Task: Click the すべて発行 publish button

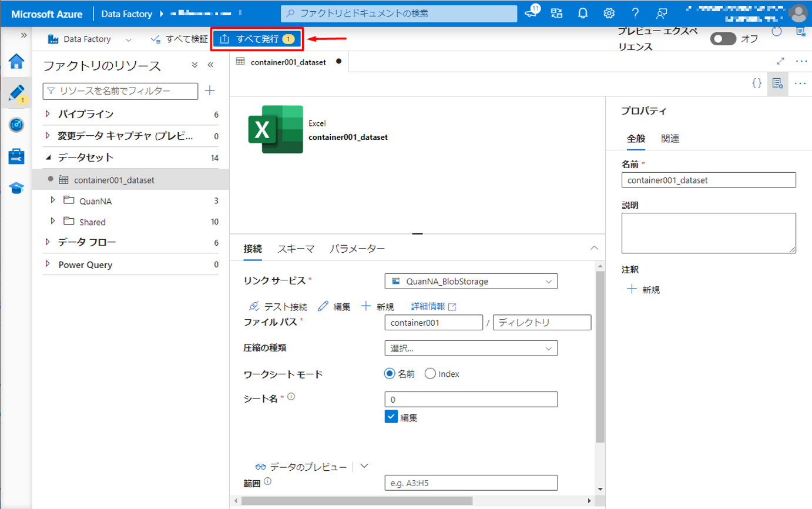Action: pyautogui.click(x=257, y=39)
